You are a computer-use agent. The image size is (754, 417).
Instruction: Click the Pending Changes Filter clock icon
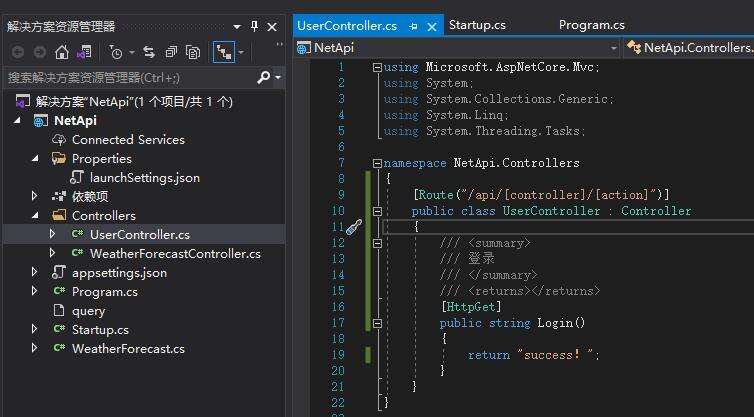pos(115,52)
